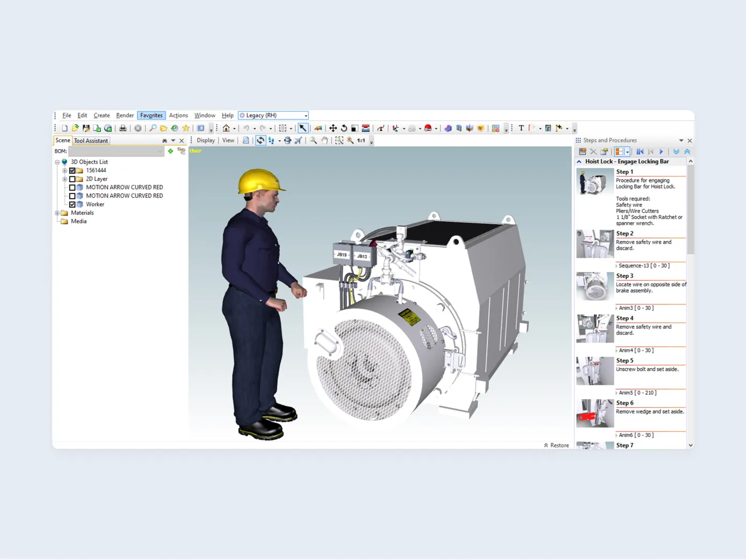The image size is (746, 560).
Task: Select the Step 6 red wedge thumbnail
Action: 595,413
